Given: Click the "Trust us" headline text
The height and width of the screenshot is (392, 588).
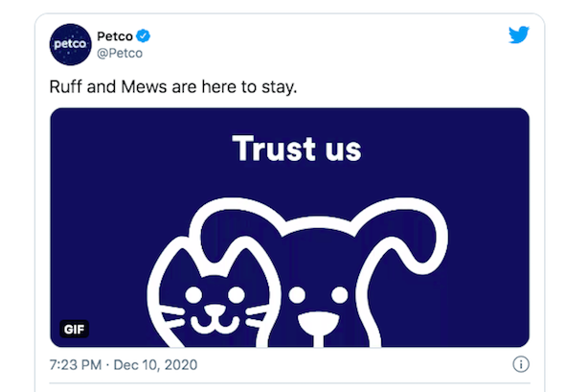Looking at the screenshot, I should click(x=297, y=149).
